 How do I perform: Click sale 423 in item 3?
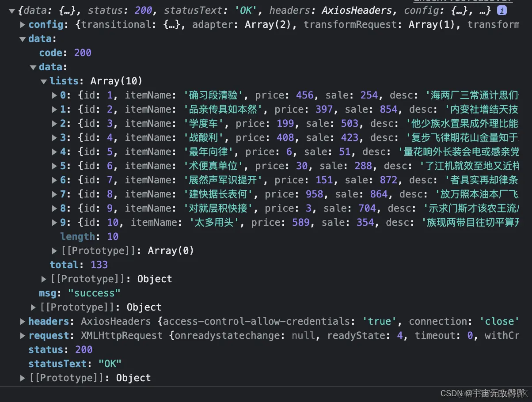tap(350, 138)
